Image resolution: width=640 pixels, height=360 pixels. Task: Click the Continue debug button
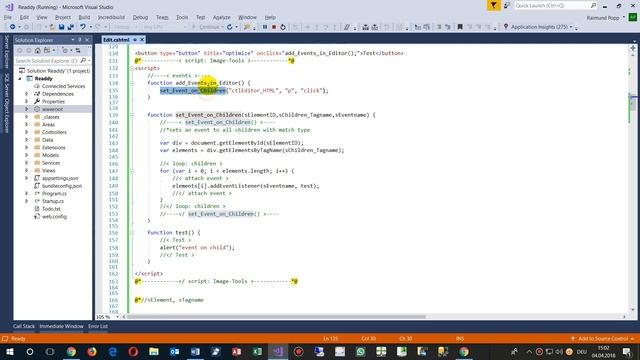209,27
